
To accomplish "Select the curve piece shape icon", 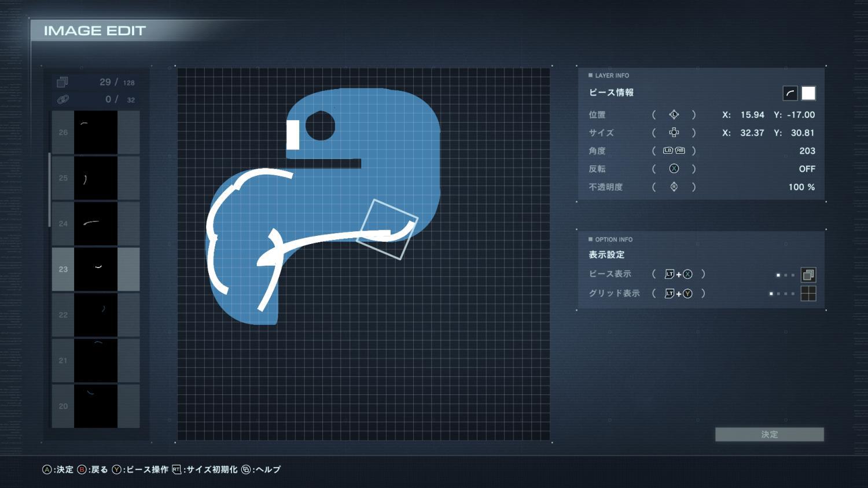I will coord(790,93).
